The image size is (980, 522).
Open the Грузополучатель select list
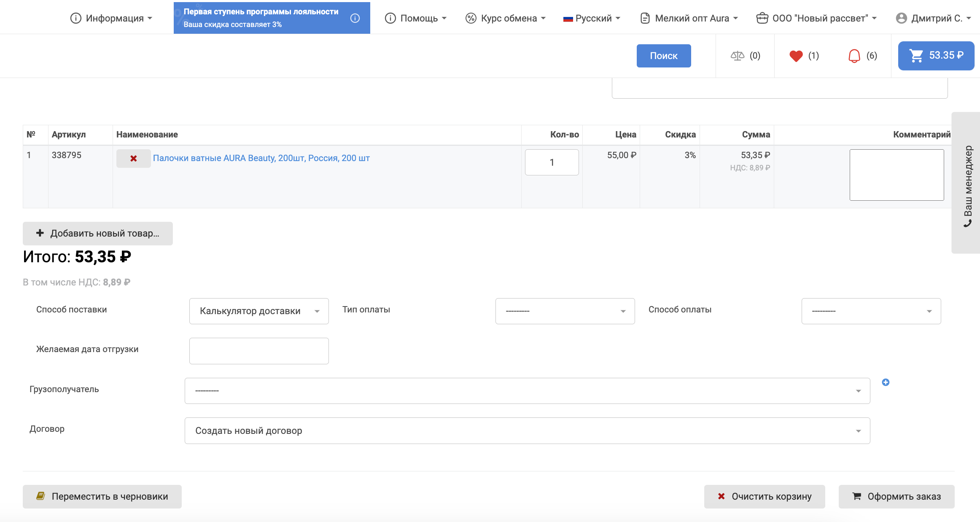[527, 391]
